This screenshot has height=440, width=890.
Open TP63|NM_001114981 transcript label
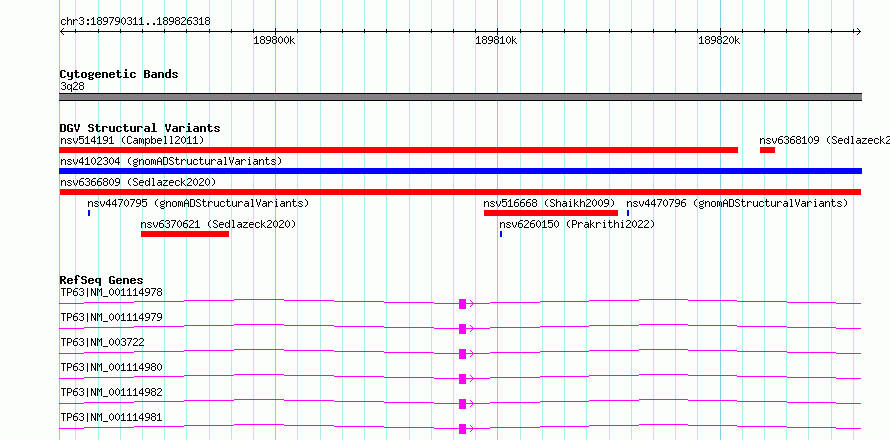point(111,417)
